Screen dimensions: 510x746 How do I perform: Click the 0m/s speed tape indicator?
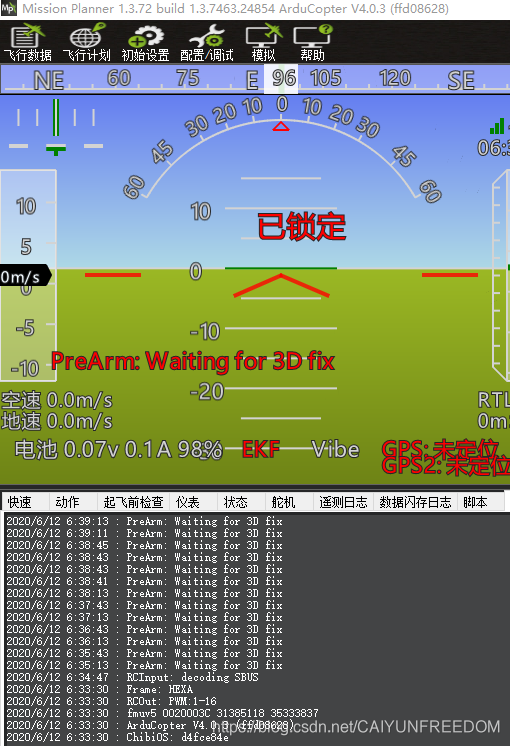tap(25, 276)
